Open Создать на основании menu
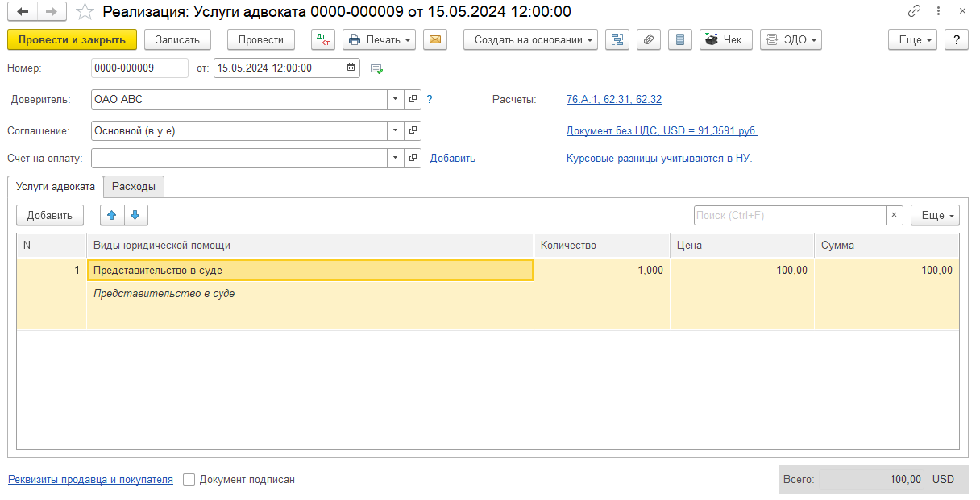The image size is (980, 500). pos(530,39)
